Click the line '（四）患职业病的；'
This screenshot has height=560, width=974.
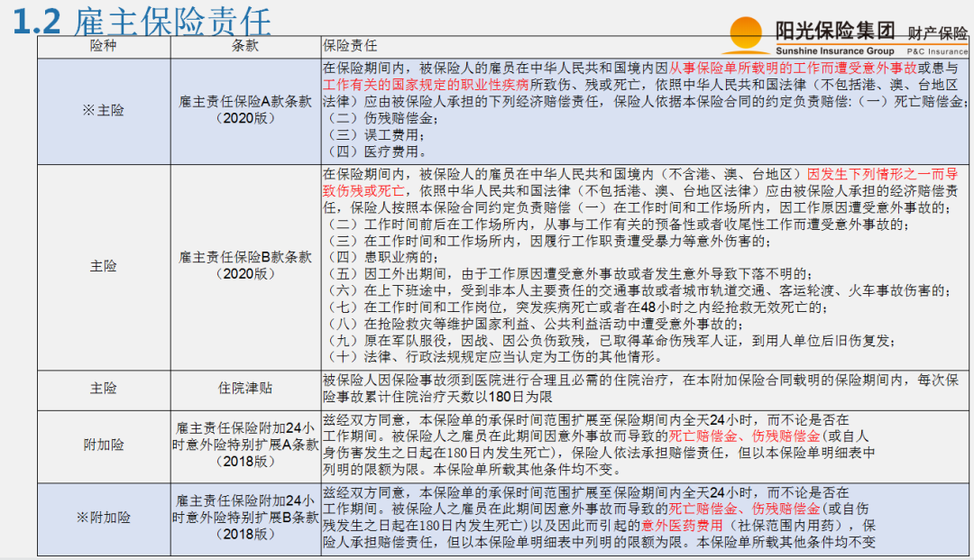click(x=382, y=258)
